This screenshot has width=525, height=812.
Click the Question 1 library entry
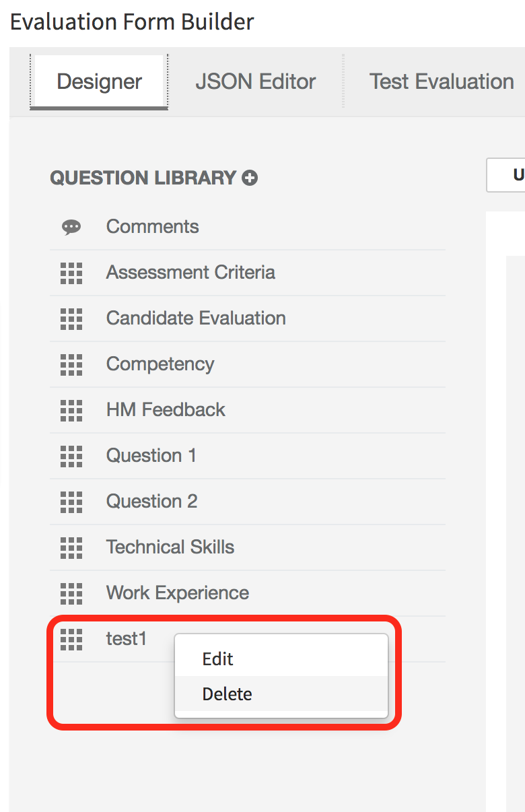151,455
